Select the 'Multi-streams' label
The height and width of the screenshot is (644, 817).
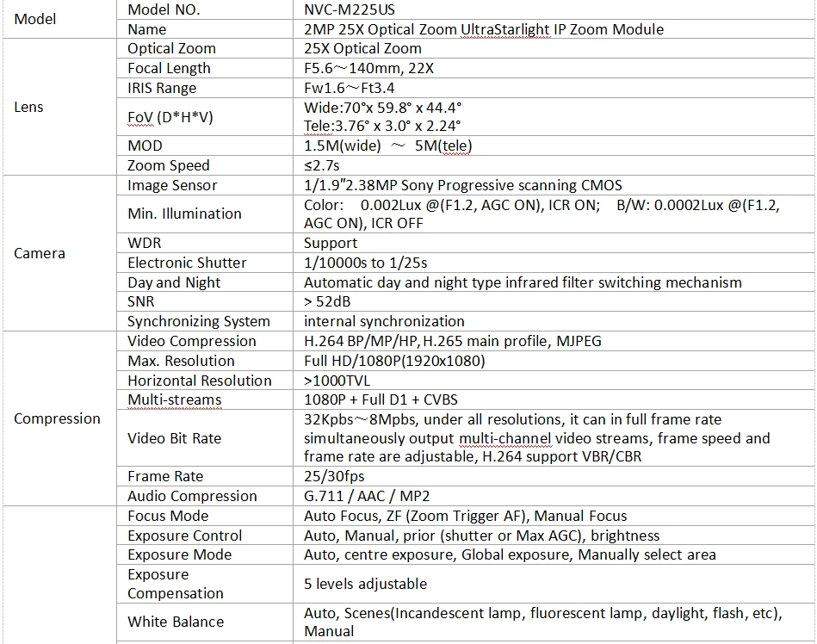175,400
